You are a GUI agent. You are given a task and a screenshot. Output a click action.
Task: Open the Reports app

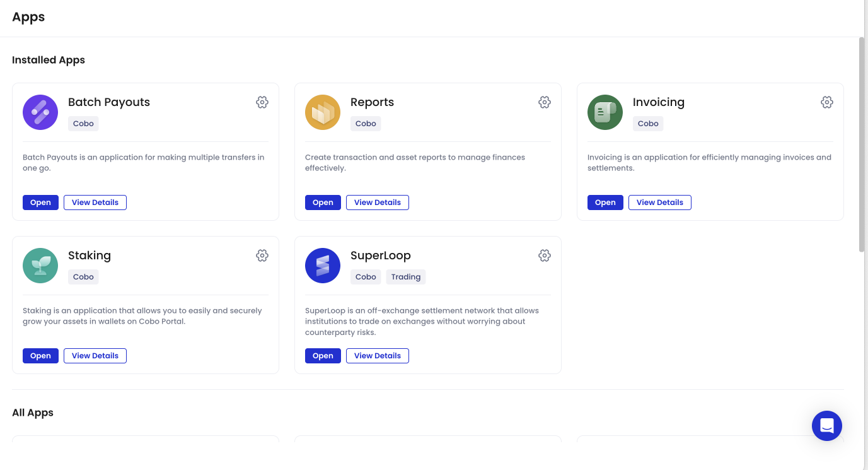point(323,203)
